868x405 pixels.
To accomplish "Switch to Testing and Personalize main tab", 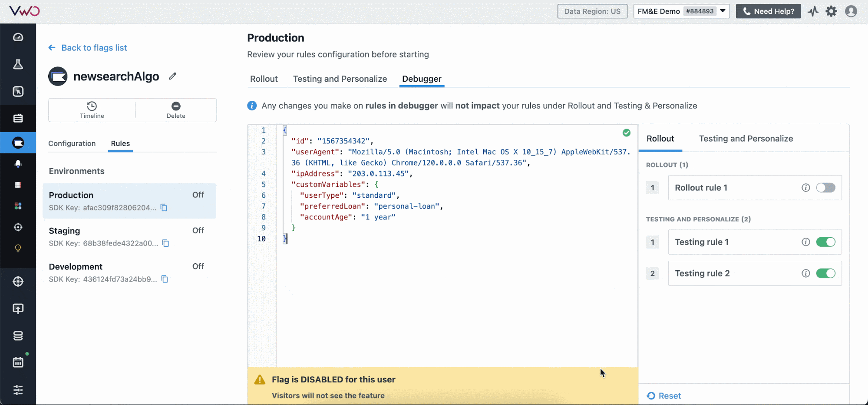I will pos(340,79).
